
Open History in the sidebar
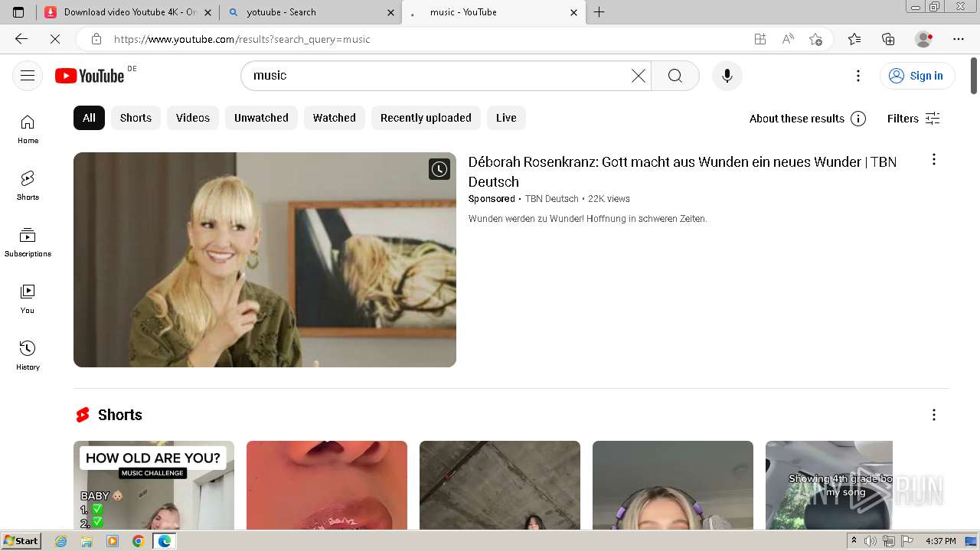point(28,356)
